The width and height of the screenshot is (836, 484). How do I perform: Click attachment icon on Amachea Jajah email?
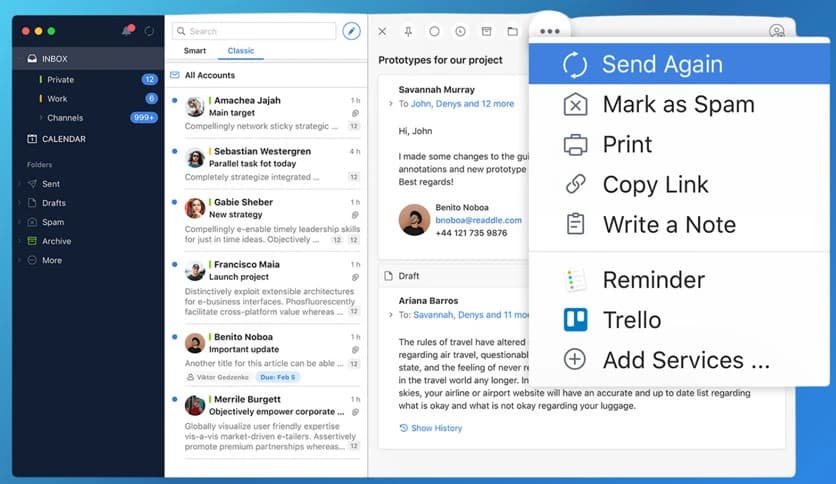click(x=355, y=113)
